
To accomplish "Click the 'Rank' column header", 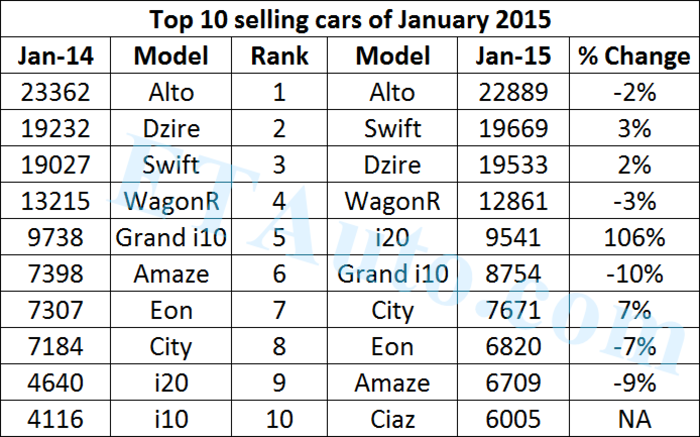I will 278,56.
